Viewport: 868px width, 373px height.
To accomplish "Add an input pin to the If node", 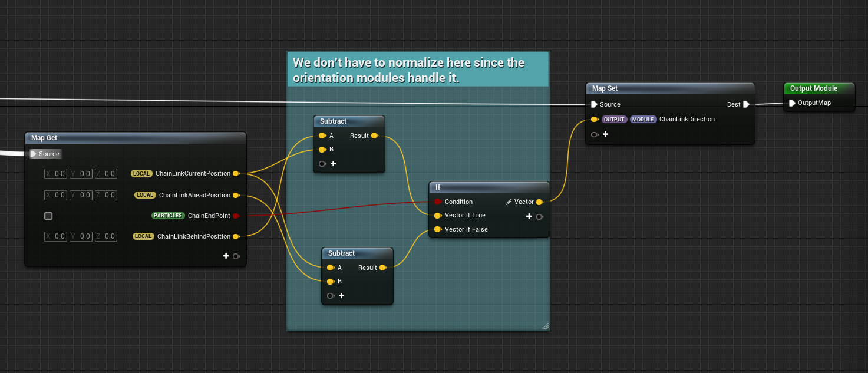I will 529,216.
